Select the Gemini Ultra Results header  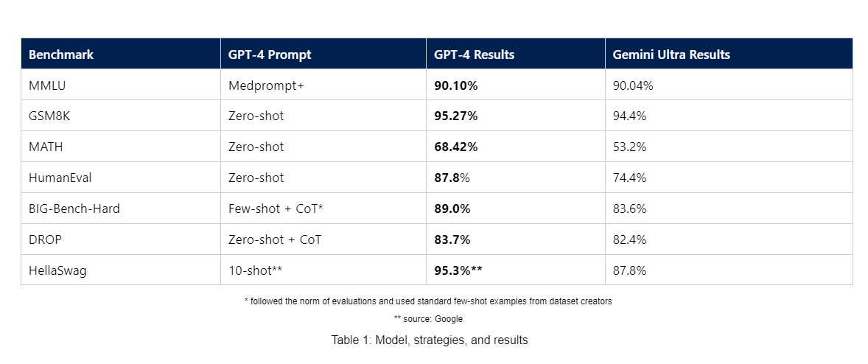tap(671, 55)
